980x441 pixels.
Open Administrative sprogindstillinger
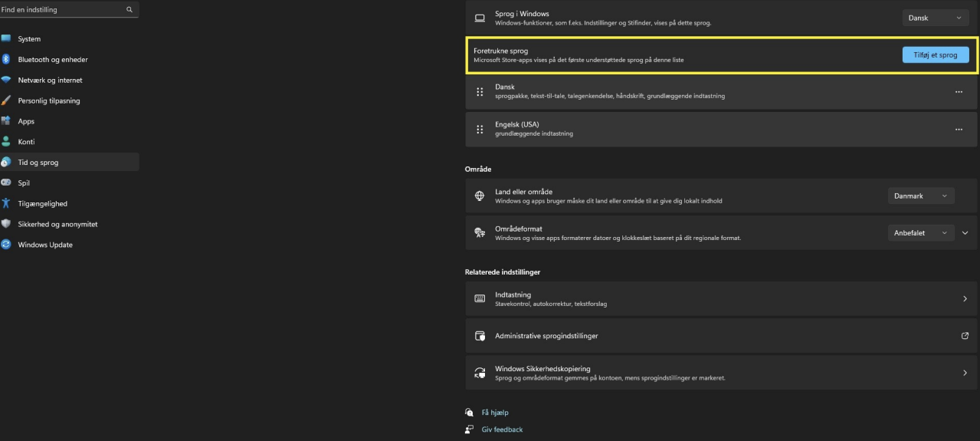pyautogui.click(x=722, y=336)
